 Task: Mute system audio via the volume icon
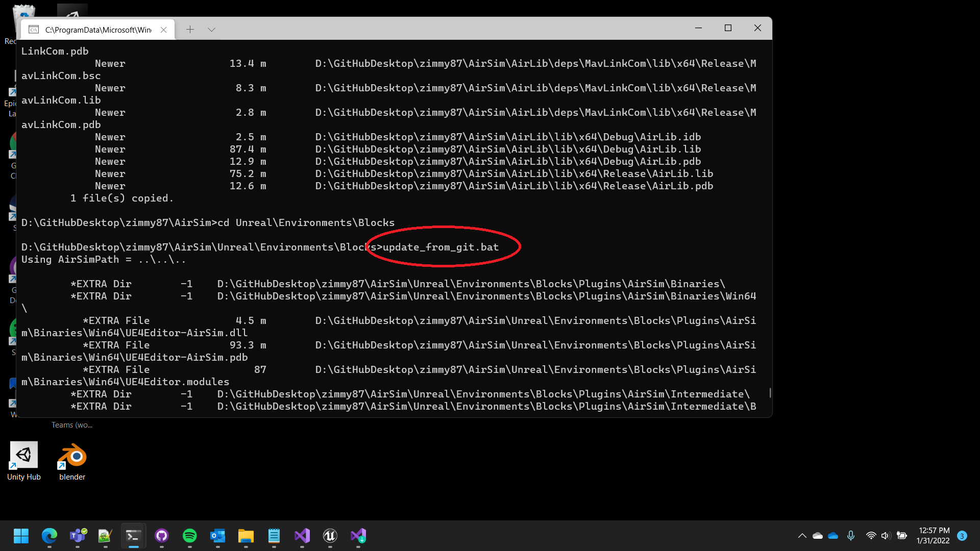point(885,536)
